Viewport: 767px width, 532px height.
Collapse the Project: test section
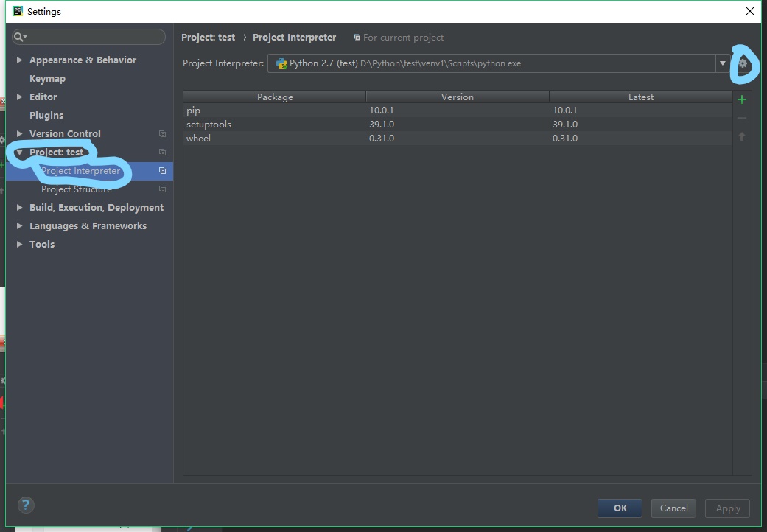(x=19, y=152)
